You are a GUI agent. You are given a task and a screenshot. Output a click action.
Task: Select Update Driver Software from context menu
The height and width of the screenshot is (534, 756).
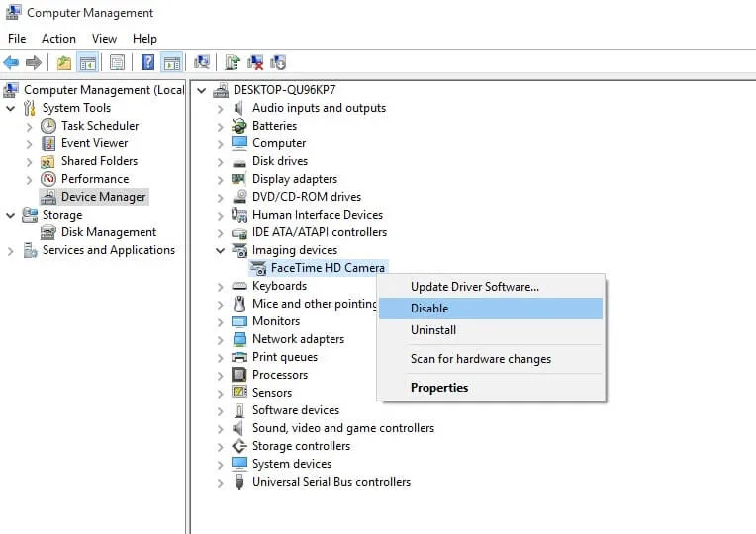pos(474,287)
